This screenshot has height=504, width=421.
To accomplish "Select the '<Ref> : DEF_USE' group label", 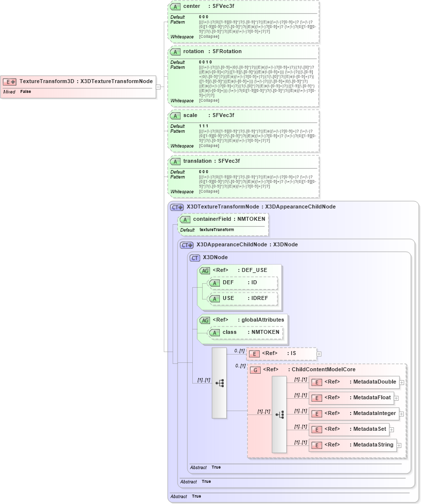I will pos(240,270).
